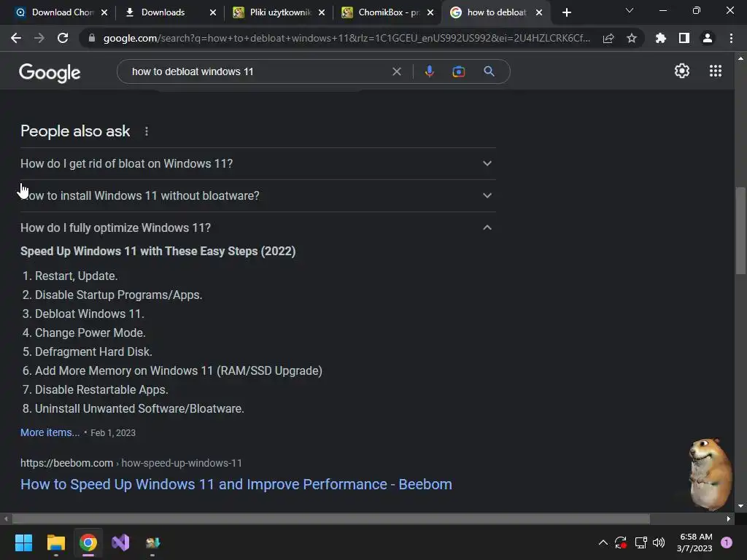Close the how to debloat tab
The width and height of the screenshot is (747, 560).
pos(539,12)
